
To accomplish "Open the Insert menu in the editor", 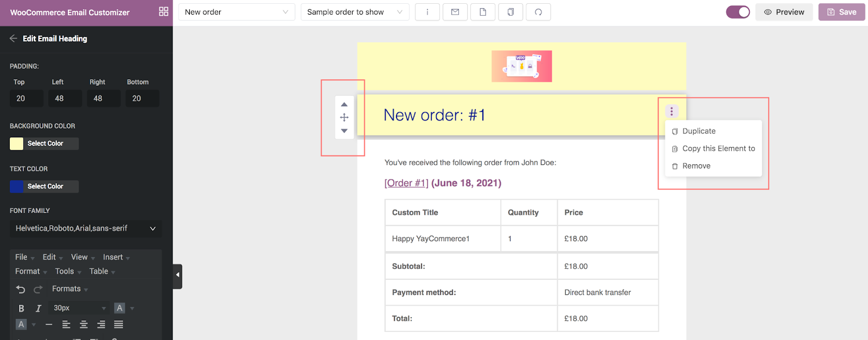I will (116, 257).
